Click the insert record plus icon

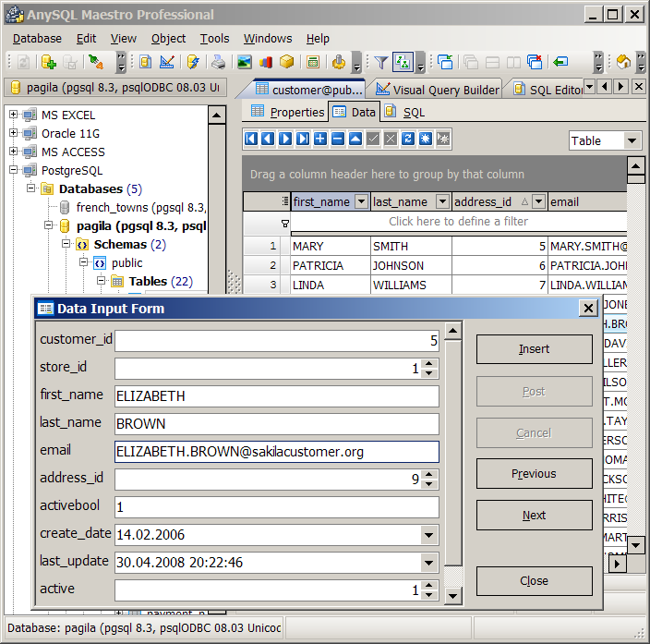pos(320,139)
